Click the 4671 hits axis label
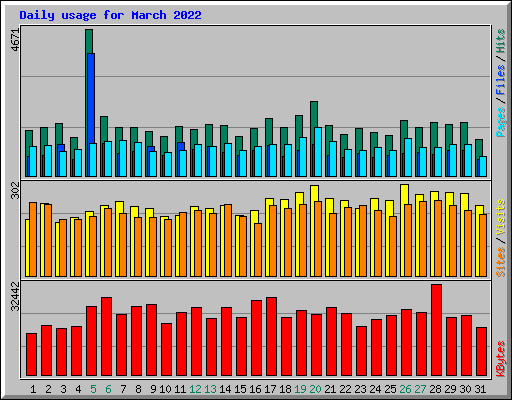Image resolution: width=512 pixels, height=400 pixels. pos(15,40)
